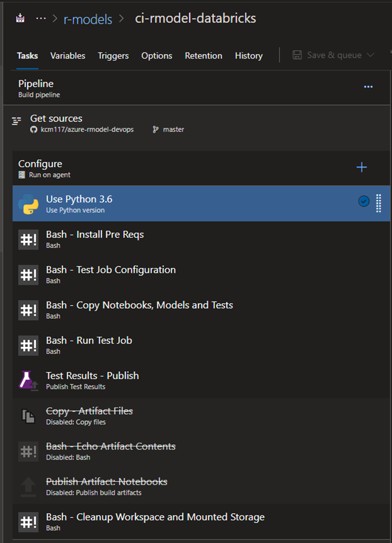
Task: Switch to the Triggers tab
Action: [113, 56]
